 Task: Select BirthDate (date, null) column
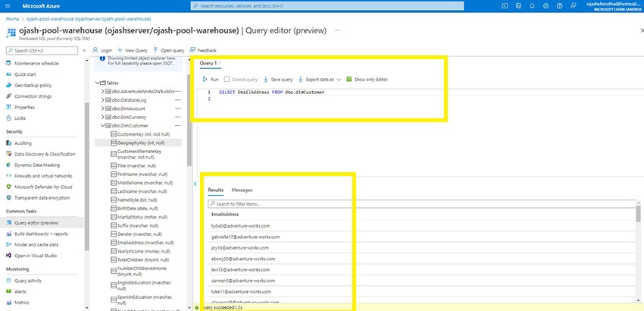tap(134, 209)
